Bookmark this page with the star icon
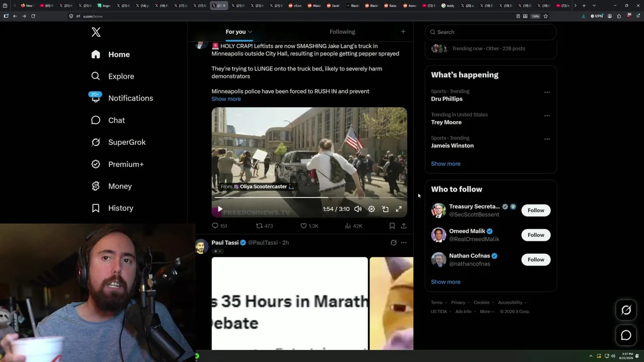 (545, 16)
